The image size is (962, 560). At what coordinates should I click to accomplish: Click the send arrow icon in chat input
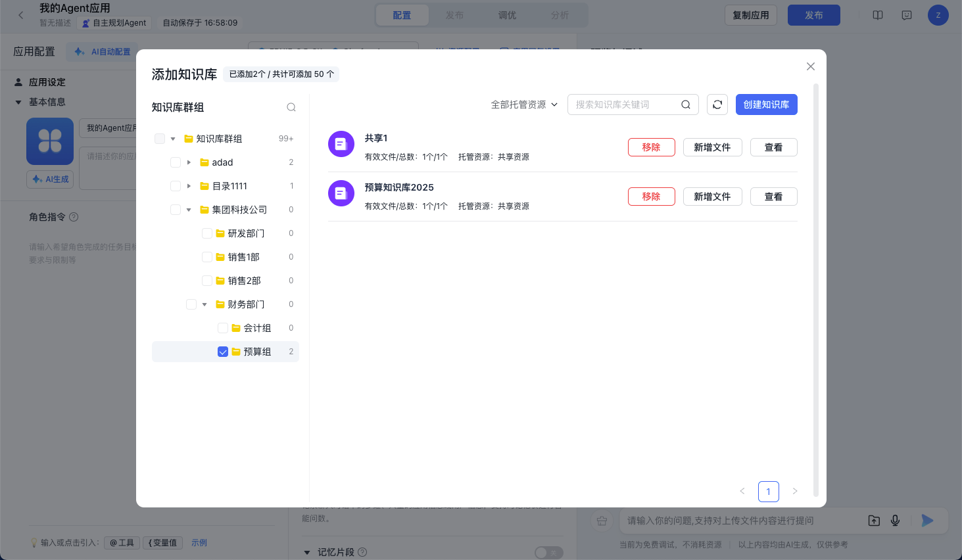[927, 521]
